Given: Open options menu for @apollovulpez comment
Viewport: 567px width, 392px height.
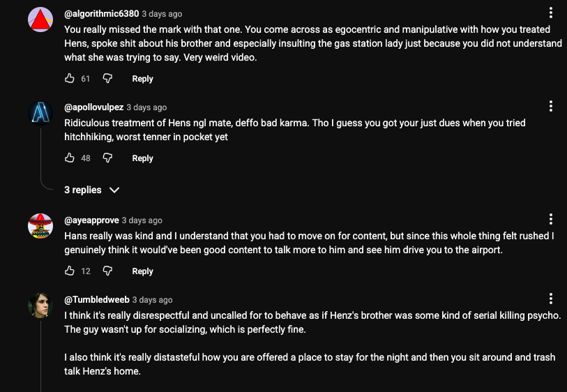Looking at the screenshot, I should [551, 106].
